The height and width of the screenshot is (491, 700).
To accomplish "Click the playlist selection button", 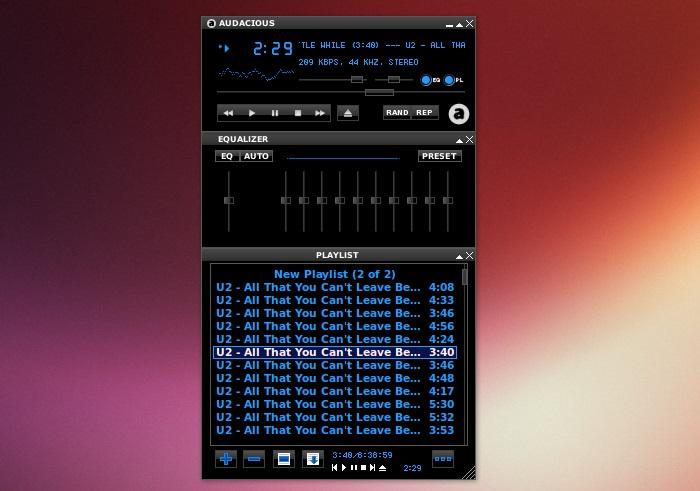I will 283,459.
